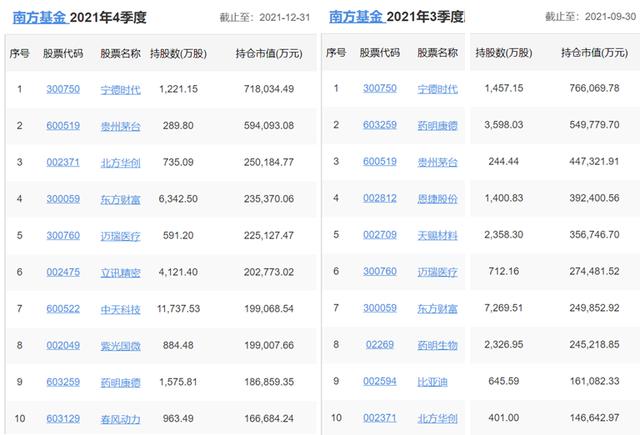This screenshot has width=640, height=435.
Task: Open stock code 300059 in the 4季度 table
Action: click(x=63, y=199)
